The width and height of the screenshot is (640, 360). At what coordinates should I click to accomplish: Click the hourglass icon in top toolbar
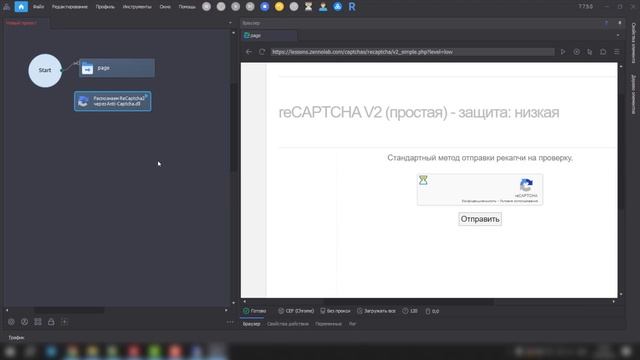coord(309,7)
